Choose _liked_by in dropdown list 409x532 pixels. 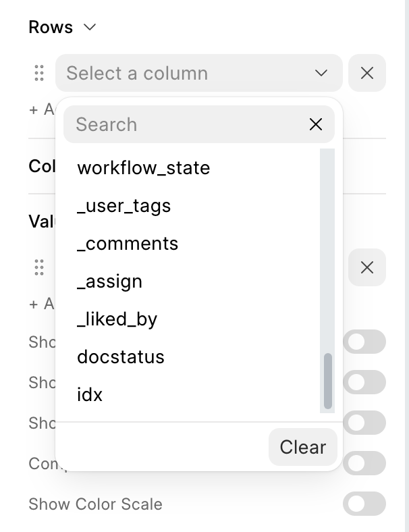click(117, 319)
